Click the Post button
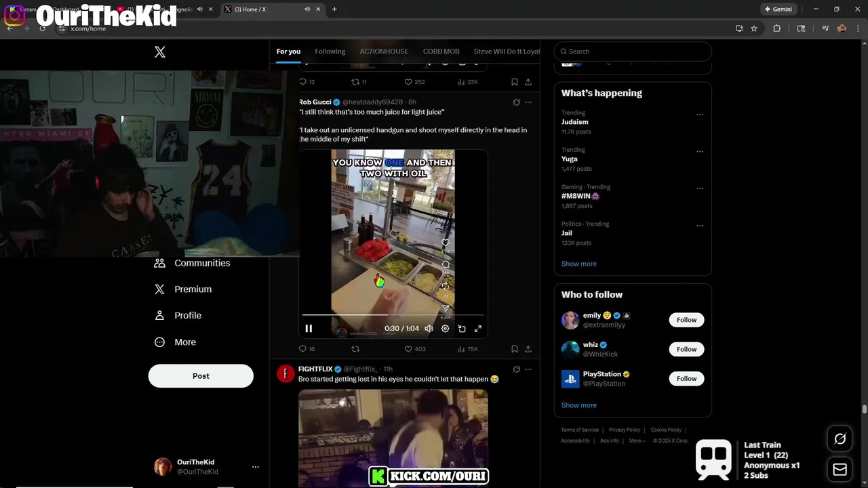This screenshot has width=868, height=488. pyautogui.click(x=201, y=376)
